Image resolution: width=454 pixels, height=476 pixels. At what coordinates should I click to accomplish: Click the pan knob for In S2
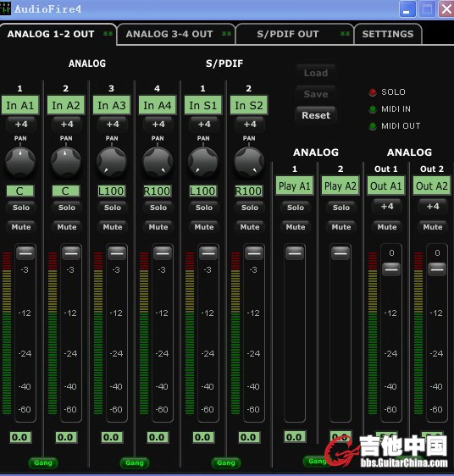point(249,162)
